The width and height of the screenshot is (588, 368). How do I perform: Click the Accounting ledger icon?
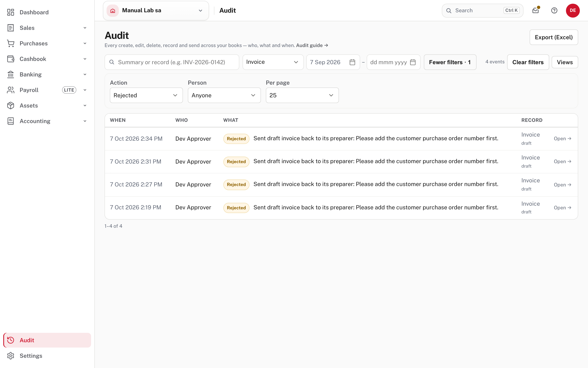[11, 121]
